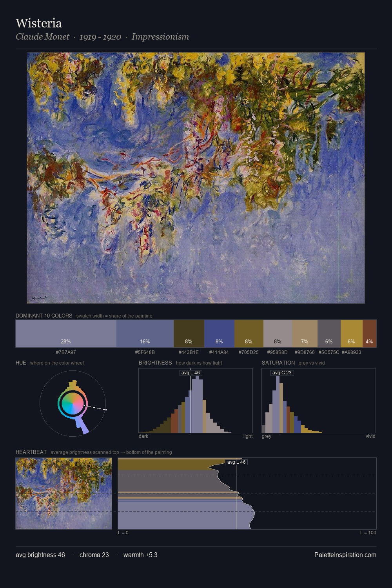Image resolution: width=392 pixels, height=588 pixels.
Task: Click the 'L = 0' axis label
Action: pos(123,532)
